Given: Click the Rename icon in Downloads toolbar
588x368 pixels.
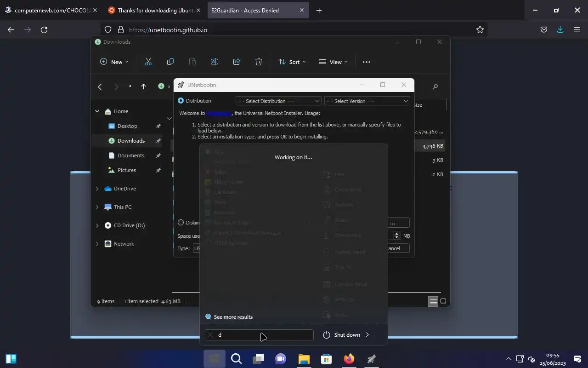Looking at the screenshot, I should click(x=214, y=62).
